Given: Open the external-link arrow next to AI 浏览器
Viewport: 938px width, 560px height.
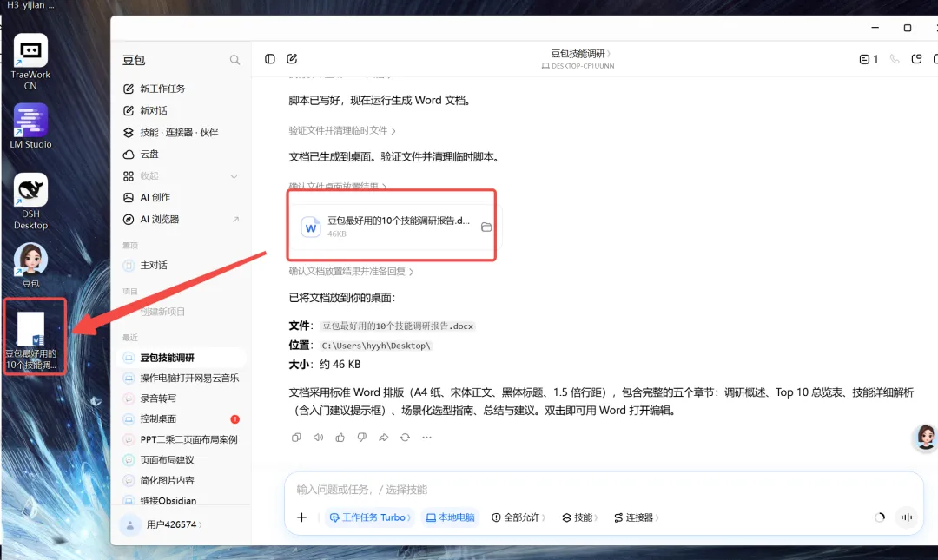Looking at the screenshot, I should 235,220.
